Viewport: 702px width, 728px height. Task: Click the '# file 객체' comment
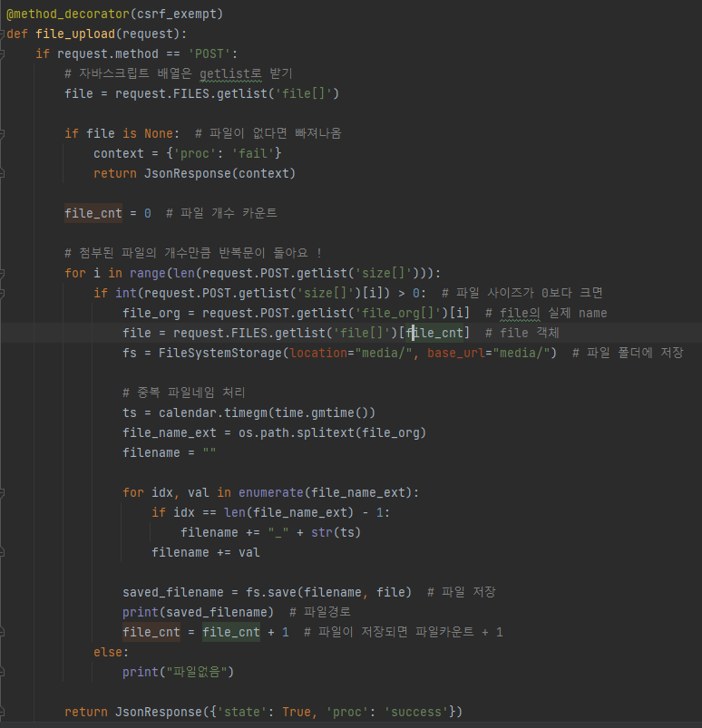(x=522, y=333)
